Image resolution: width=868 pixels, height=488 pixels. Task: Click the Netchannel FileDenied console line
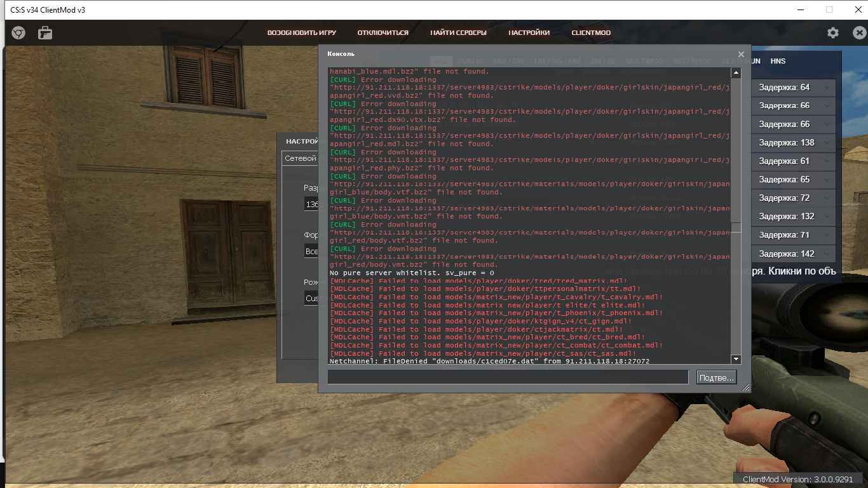pos(489,361)
